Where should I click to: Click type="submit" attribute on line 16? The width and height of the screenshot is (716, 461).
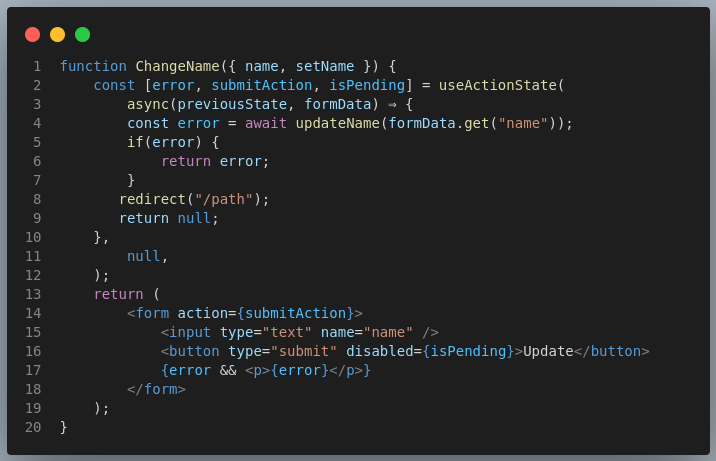click(x=283, y=351)
